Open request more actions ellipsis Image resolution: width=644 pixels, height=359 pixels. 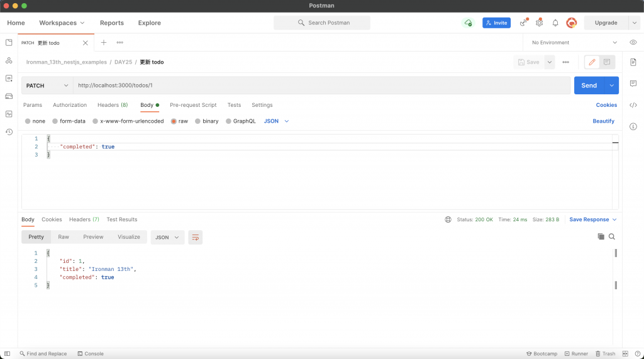point(565,62)
